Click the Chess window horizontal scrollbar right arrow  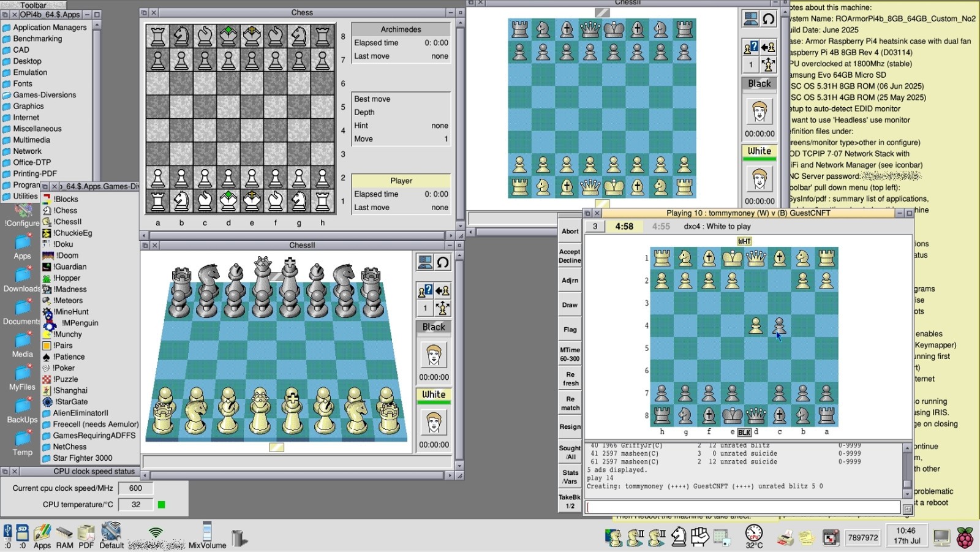point(450,235)
